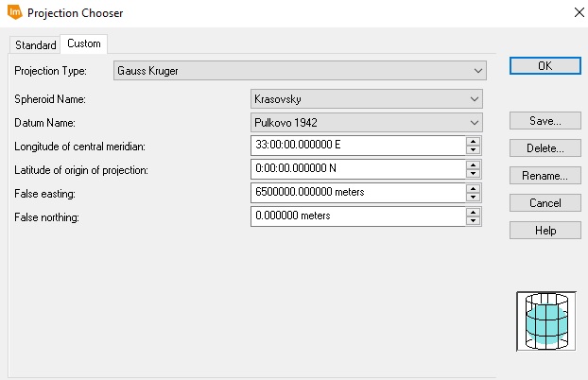Select the Custom tab

tap(84, 44)
